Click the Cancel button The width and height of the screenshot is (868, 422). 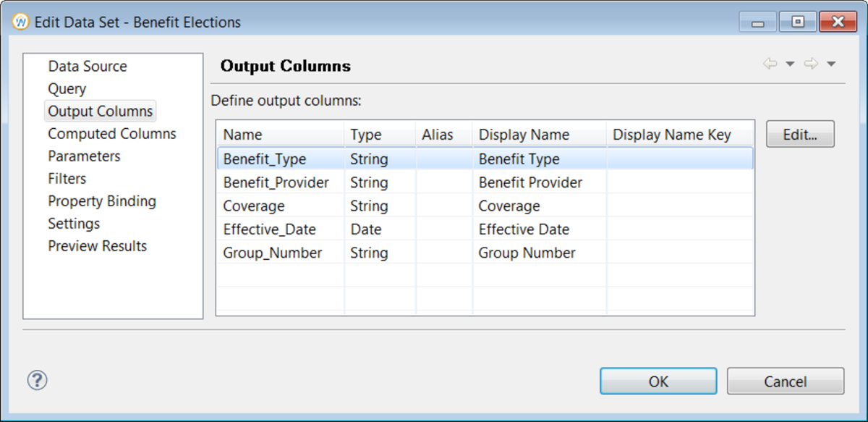pos(786,381)
